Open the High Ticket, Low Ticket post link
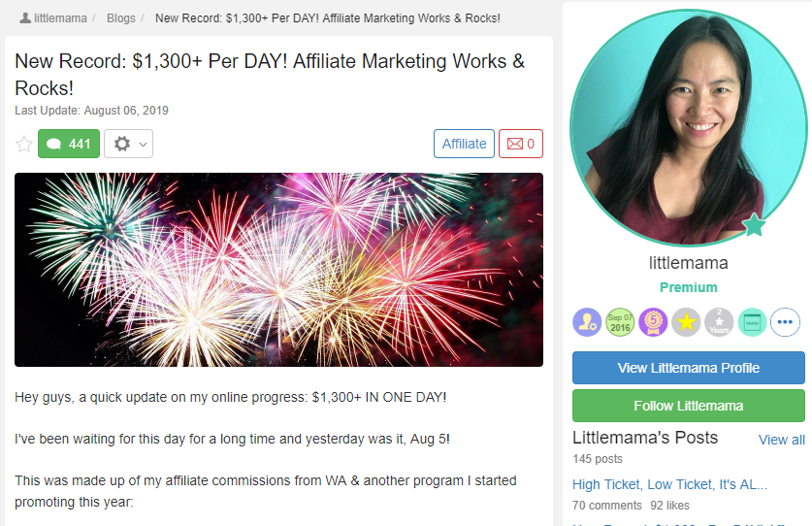 669,484
